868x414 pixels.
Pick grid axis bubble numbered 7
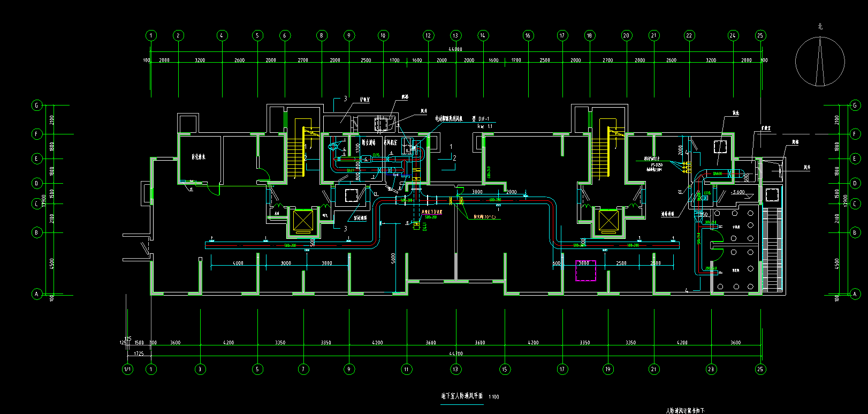[x=303, y=369]
